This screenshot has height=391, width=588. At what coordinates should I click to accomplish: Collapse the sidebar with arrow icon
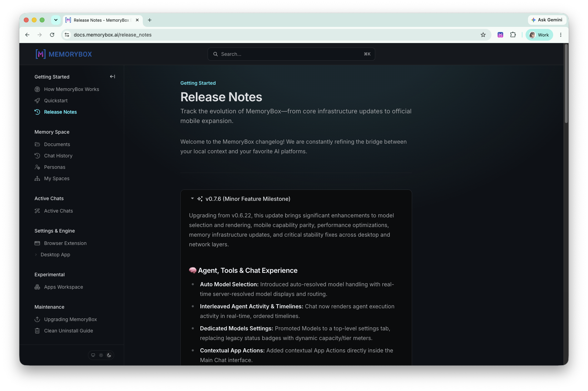(x=112, y=76)
